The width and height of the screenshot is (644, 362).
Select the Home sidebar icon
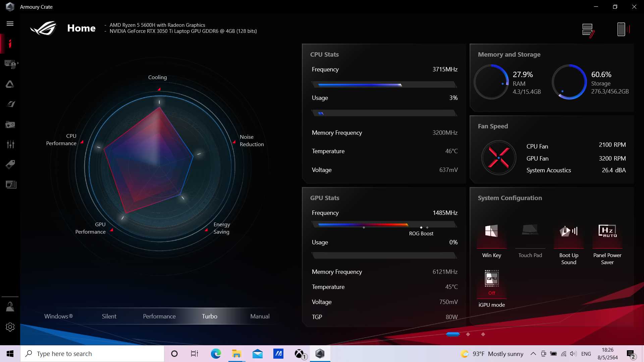(x=10, y=44)
